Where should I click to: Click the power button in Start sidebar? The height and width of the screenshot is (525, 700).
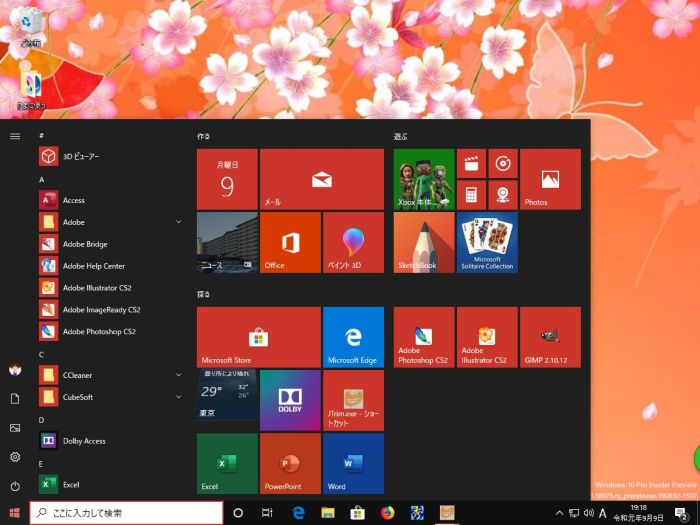tap(15, 486)
